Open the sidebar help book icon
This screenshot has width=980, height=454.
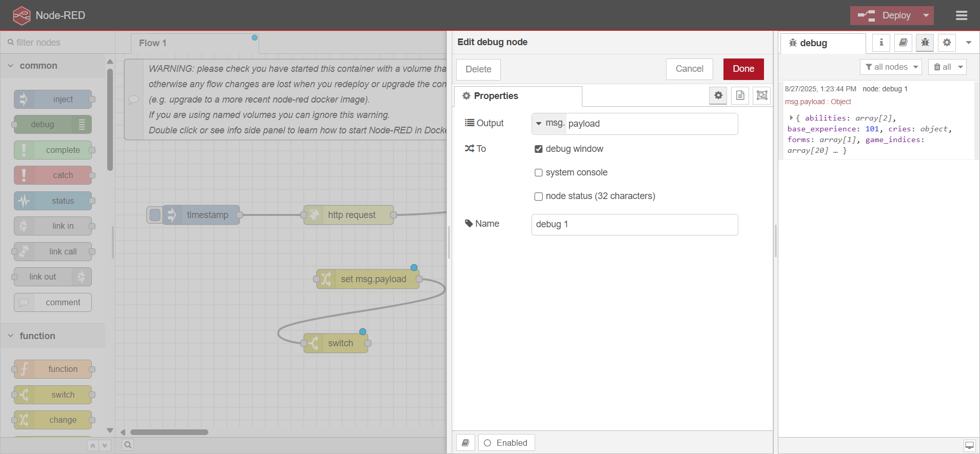(903, 43)
